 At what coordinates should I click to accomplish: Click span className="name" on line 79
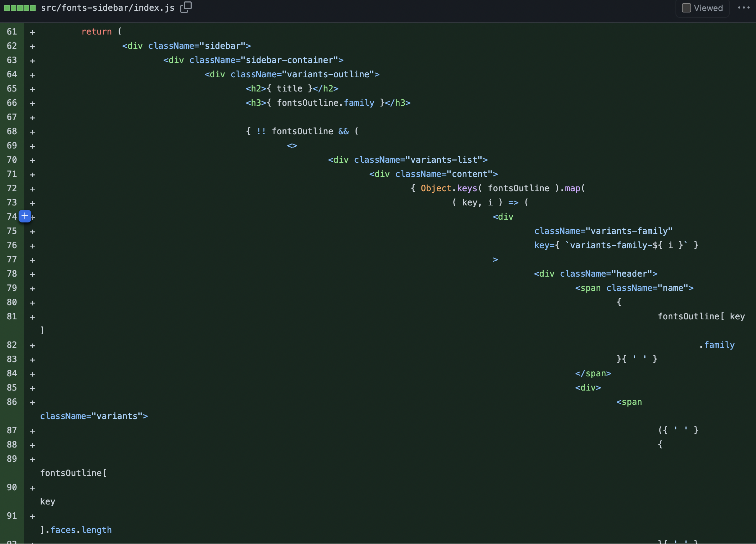(x=635, y=288)
